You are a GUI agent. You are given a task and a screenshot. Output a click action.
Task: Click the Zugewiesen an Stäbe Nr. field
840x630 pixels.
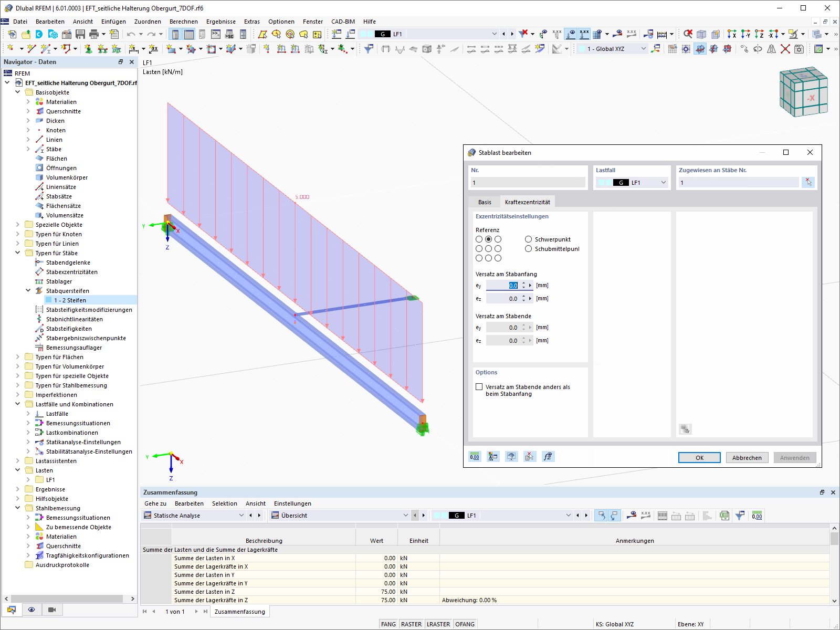click(739, 183)
